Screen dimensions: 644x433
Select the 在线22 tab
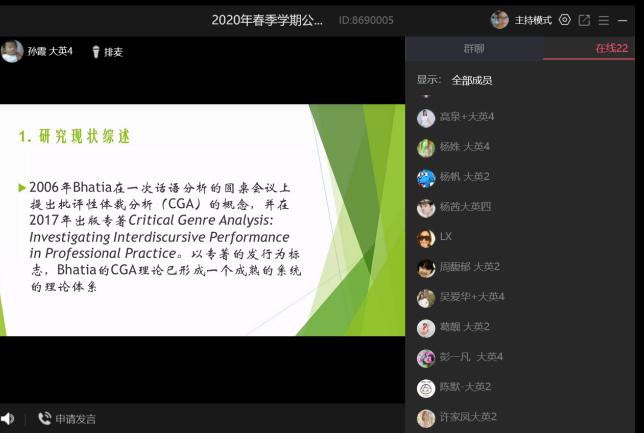click(611, 48)
